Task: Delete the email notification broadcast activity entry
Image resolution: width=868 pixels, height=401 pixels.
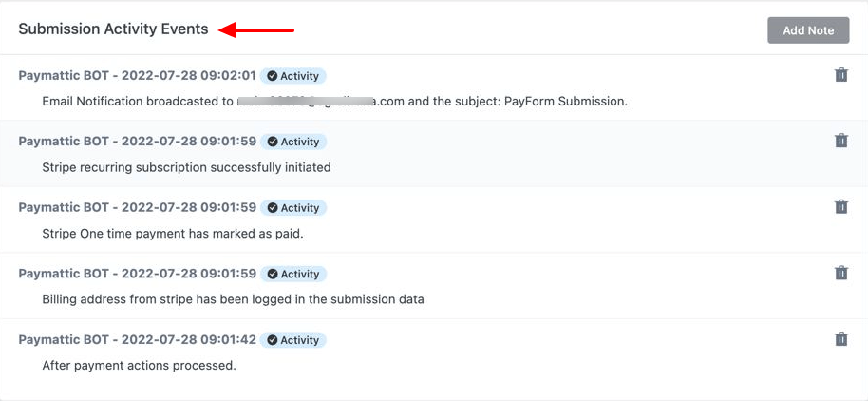Action: tap(840, 75)
